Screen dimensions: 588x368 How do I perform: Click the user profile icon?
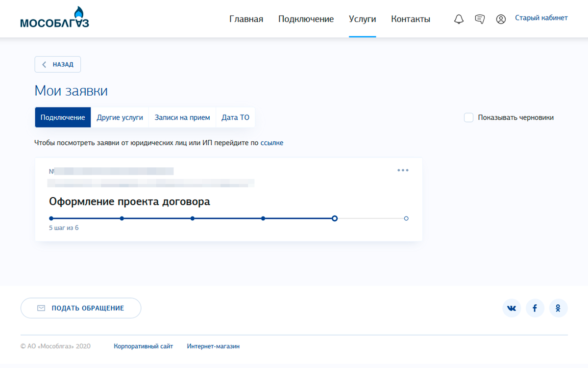click(x=501, y=19)
